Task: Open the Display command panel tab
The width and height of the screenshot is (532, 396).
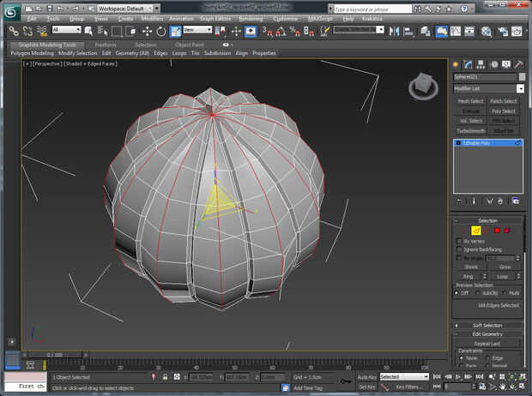Action: point(506,64)
